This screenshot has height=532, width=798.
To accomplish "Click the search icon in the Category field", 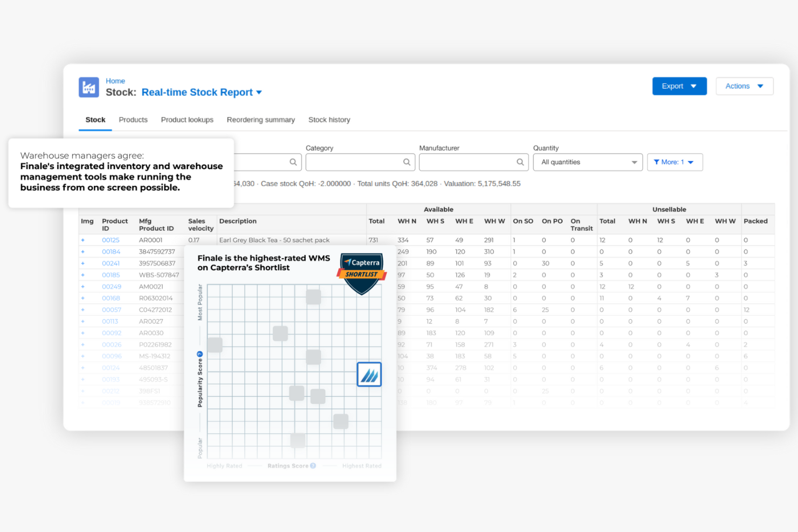I will point(407,162).
